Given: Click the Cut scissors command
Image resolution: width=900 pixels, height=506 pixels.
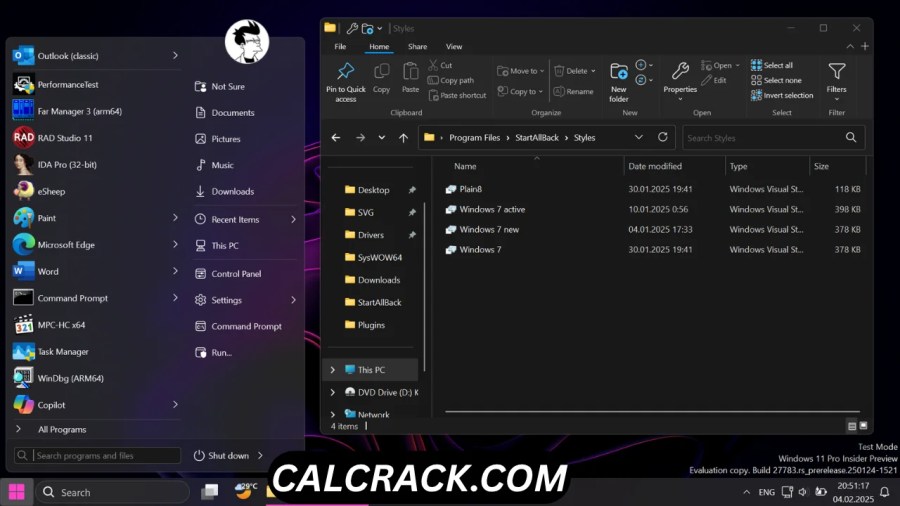Looking at the screenshot, I should (x=440, y=65).
